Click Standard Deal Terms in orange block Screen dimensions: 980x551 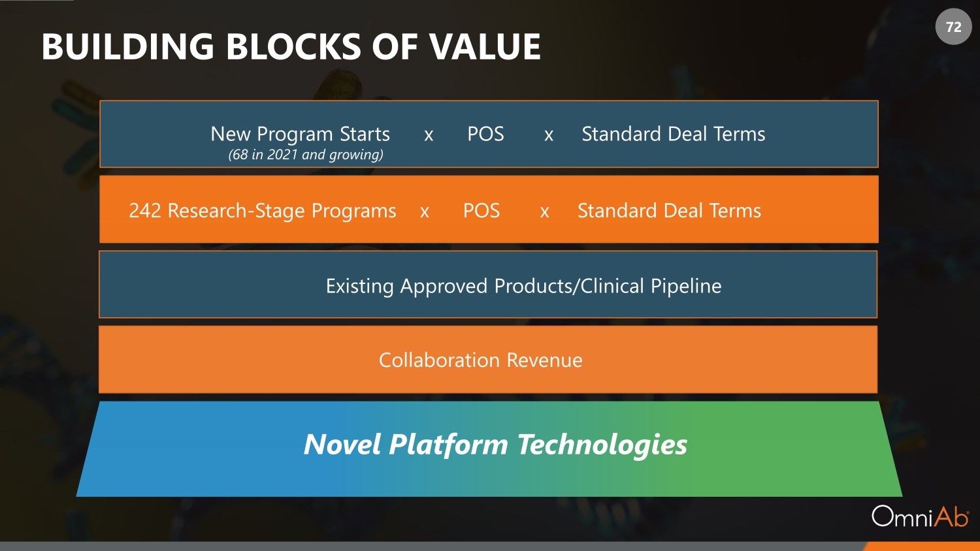[669, 211]
